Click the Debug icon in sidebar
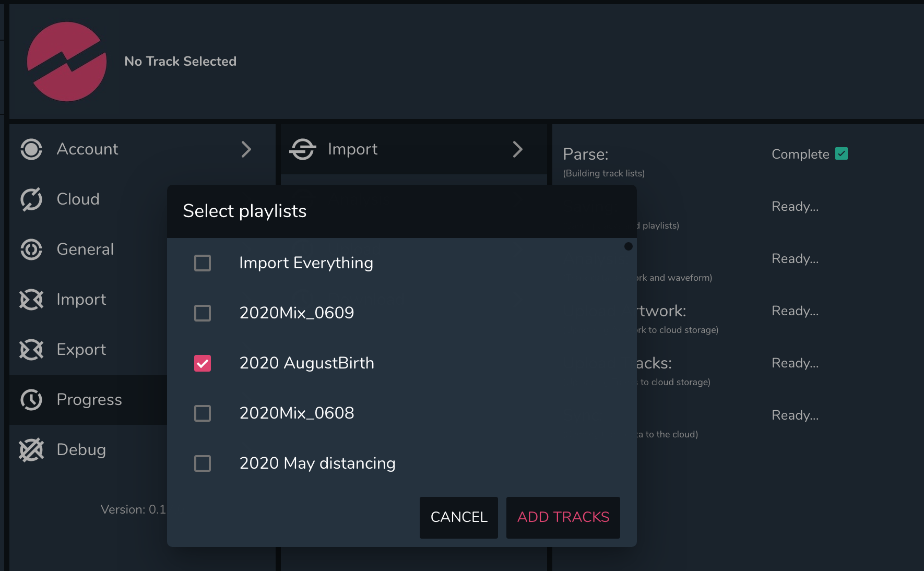 tap(31, 450)
